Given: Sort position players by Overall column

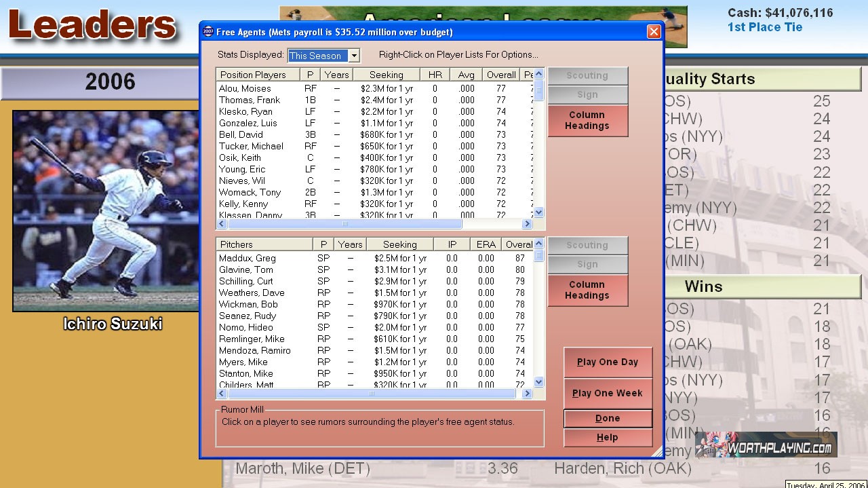Looking at the screenshot, I should [501, 75].
